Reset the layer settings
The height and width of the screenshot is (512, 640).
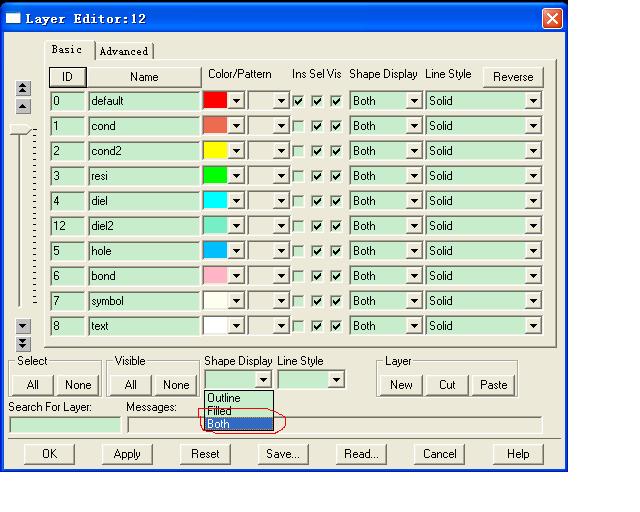click(205, 454)
